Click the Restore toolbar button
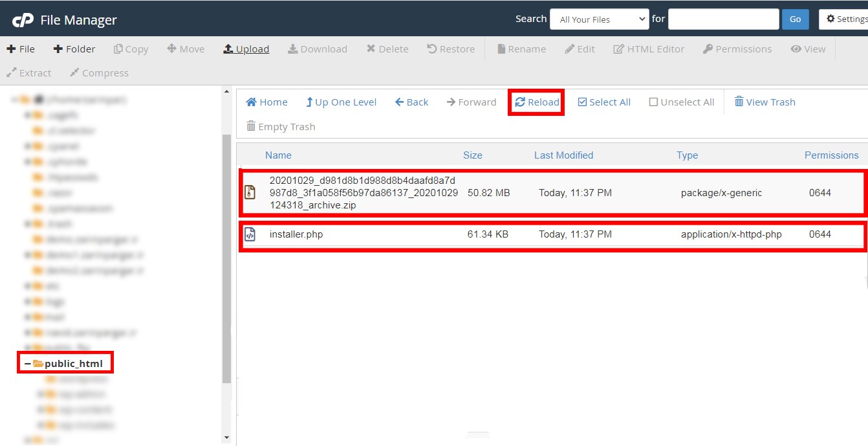The height and width of the screenshot is (446, 868). (451, 49)
